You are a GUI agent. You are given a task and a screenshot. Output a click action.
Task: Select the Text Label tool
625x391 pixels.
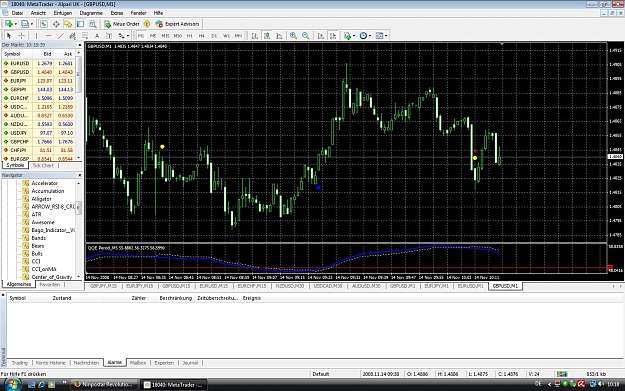tap(109, 36)
